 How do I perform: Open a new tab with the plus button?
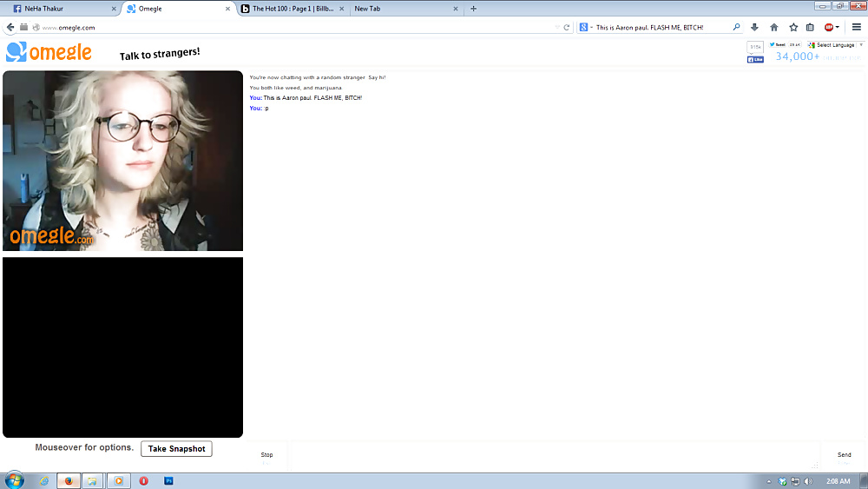click(473, 9)
